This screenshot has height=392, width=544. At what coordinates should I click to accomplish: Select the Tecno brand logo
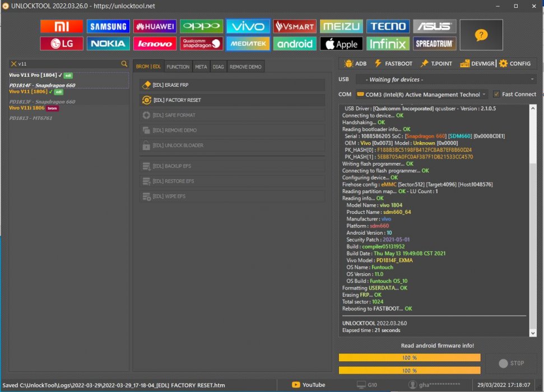point(388,26)
